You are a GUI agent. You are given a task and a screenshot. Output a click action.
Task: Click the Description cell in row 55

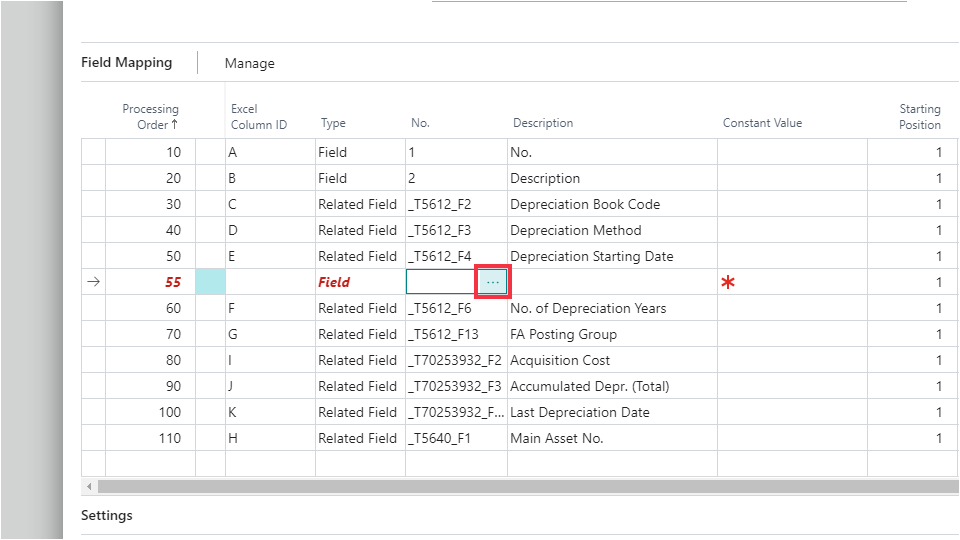(x=612, y=282)
